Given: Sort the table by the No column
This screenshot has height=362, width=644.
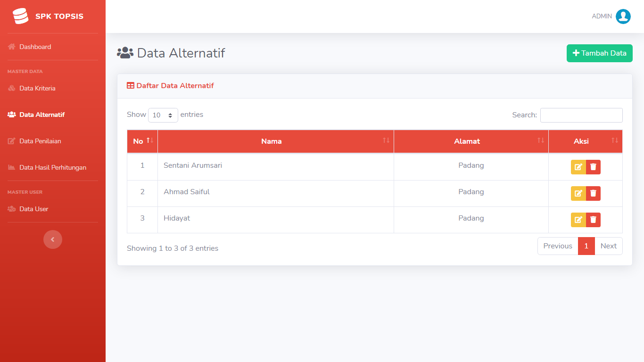Looking at the screenshot, I should (142, 141).
